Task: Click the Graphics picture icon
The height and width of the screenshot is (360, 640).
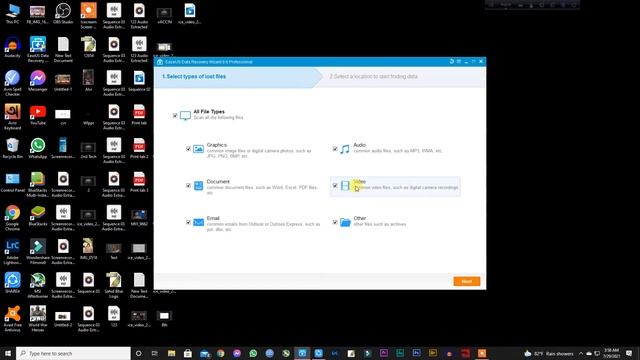Action: 198,149
